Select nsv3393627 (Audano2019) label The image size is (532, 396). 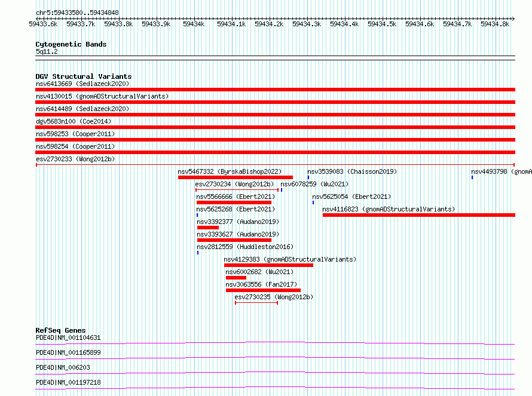[x=238, y=234]
